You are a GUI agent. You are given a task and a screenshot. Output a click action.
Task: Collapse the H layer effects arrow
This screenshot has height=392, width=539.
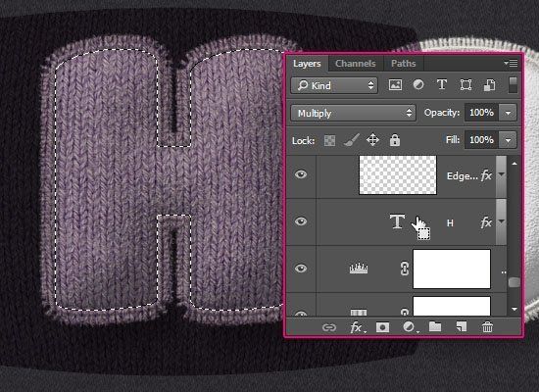coord(502,221)
